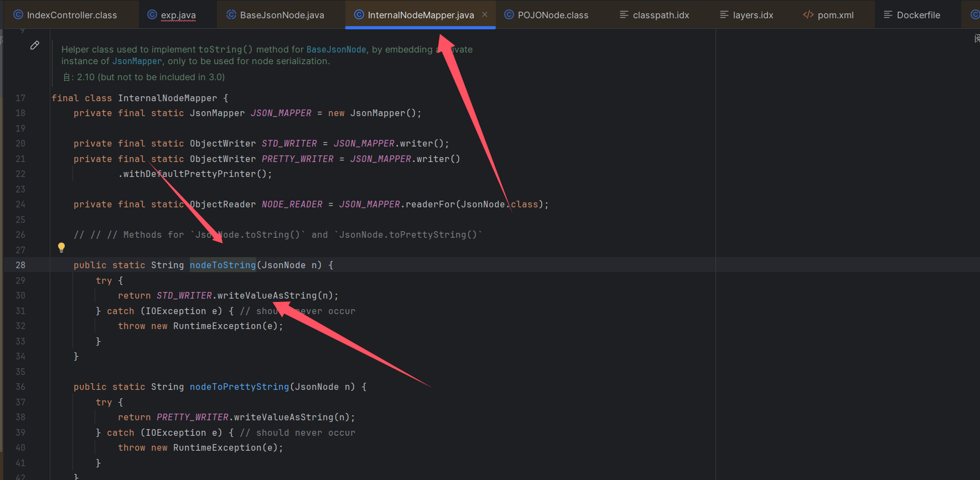Click line number 28 in the gutter
Screen dimensions: 980x480
[x=20, y=265]
